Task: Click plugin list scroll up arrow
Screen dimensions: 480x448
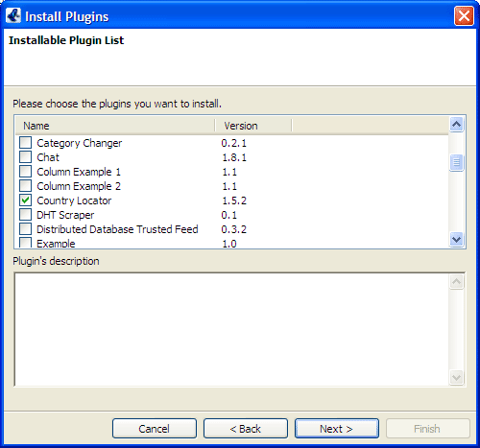Action: tap(456, 124)
